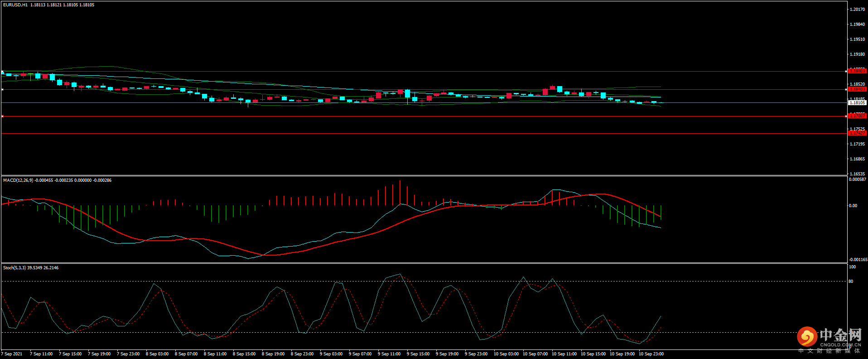The height and width of the screenshot is (359, 868).
Task: Click the tallest red MACD histogram bar
Action: (400, 193)
